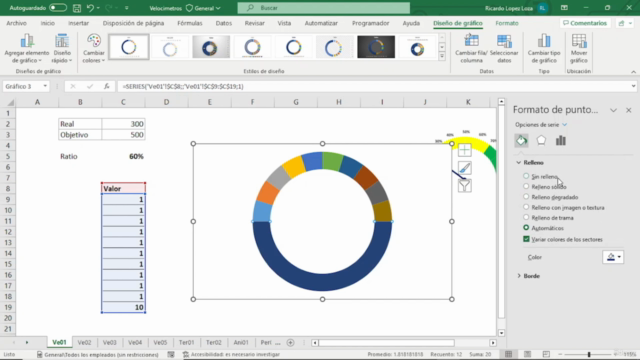
Task: Click the horizontal scrollbar right arrow
Action: pos(493,343)
